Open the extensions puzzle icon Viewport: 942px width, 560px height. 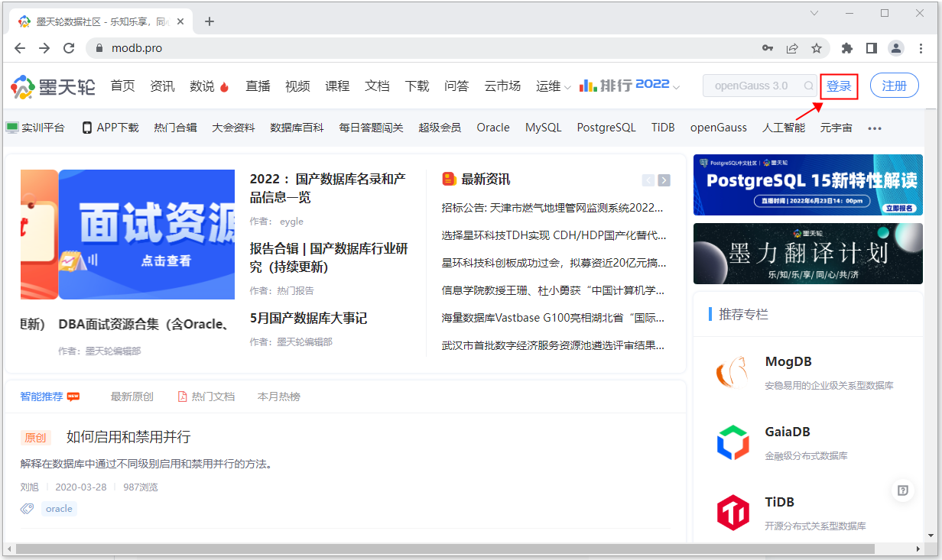pos(846,48)
